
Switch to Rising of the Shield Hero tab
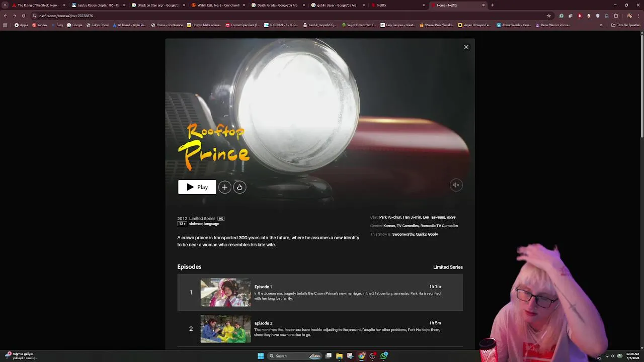[x=37, y=5]
